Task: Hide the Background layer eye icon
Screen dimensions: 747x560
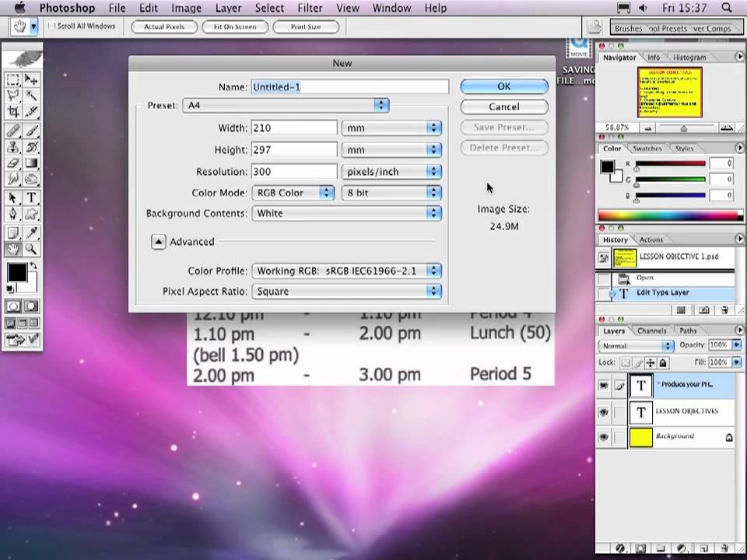Action: pos(604,436)
